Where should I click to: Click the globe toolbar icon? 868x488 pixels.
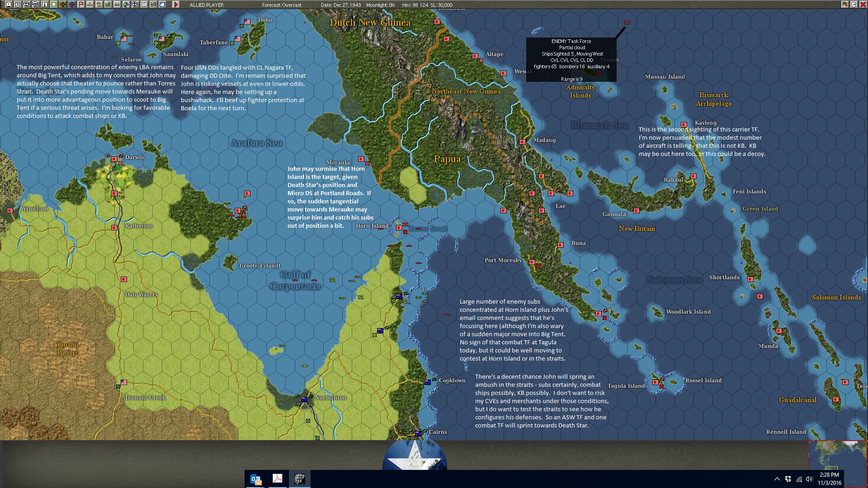[126, 5]
